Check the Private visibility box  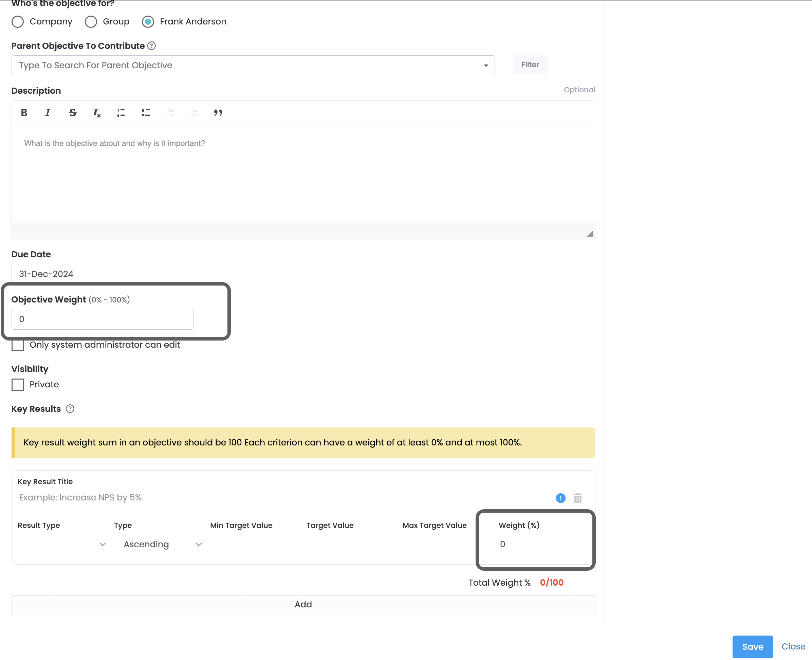tap(18, 385)
